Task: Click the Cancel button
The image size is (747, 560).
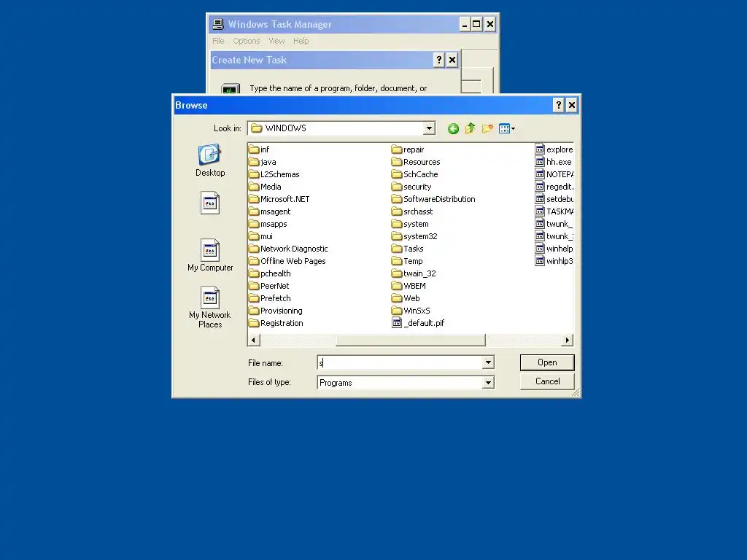Action: (x=547, y=381)
